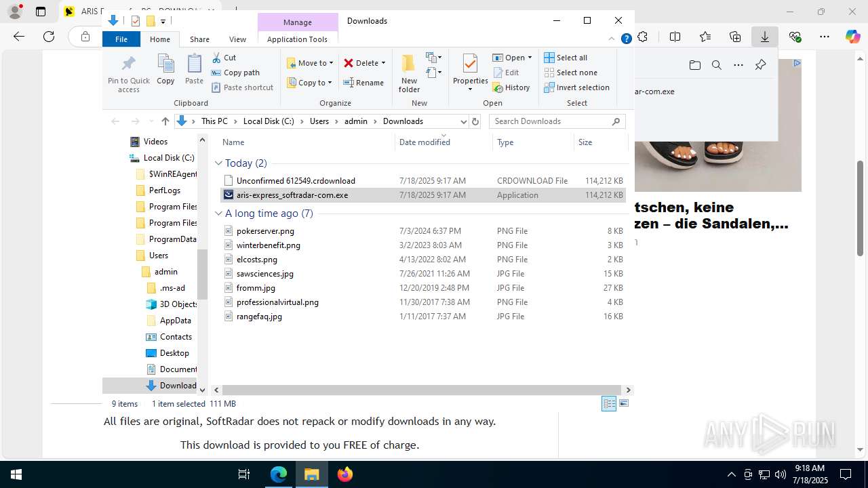868x488 pixels.
Task: Minimize the ribbon chevron
Action: [x=613, y=39]
